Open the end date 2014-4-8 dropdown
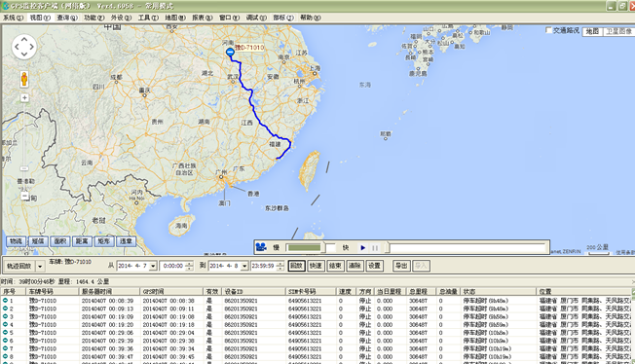The height and width of the screenshot is (364, 635). tap(244, 266)
